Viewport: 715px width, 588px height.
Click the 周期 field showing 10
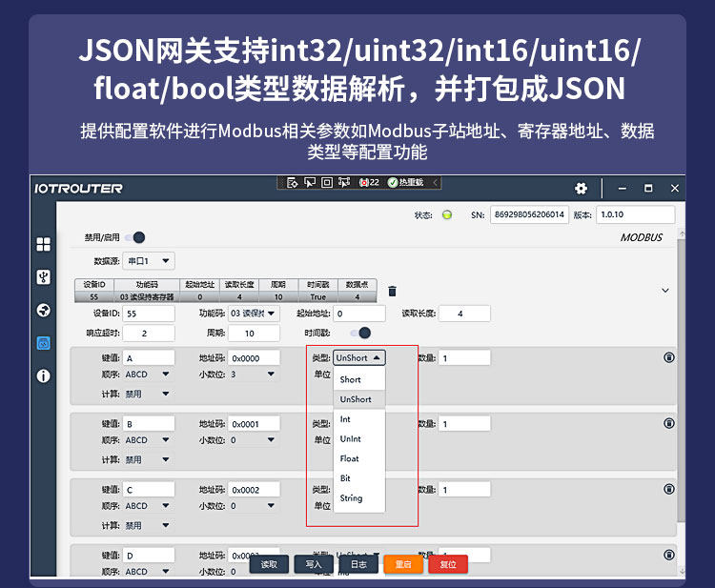[254, 334]
